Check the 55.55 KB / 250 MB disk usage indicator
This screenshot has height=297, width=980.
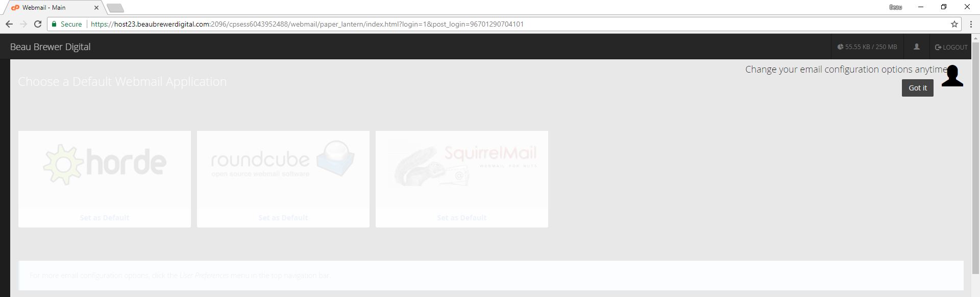point(867,47)
